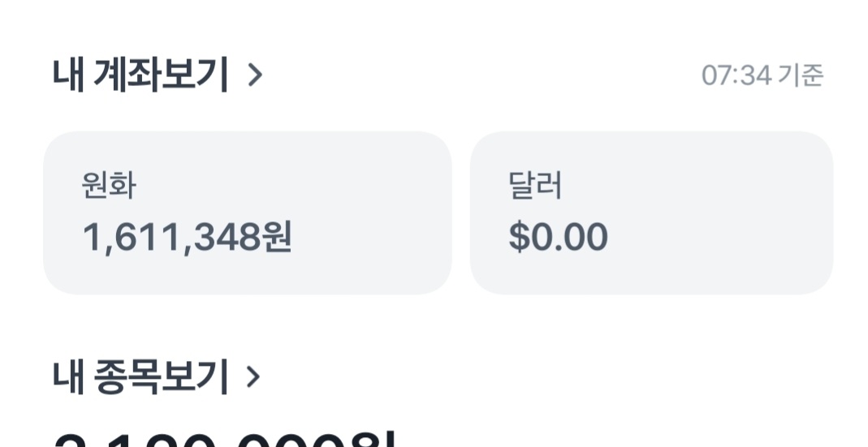Tap the $0.00 dollar amount
868x447 pixels.
[558, 238]
